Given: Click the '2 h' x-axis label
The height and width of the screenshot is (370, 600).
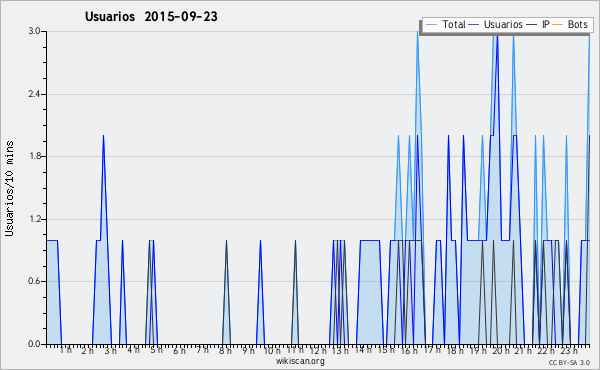Looking at the screenshot, I should (88, 351).
